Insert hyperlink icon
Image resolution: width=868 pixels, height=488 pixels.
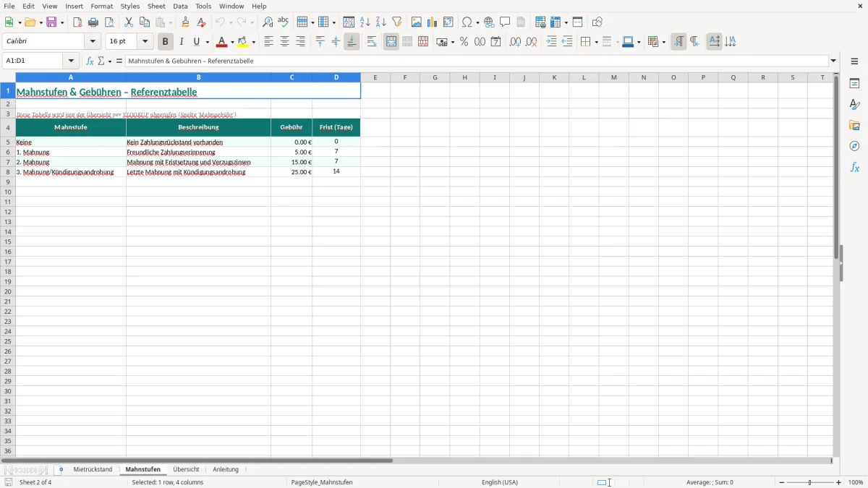489,22
